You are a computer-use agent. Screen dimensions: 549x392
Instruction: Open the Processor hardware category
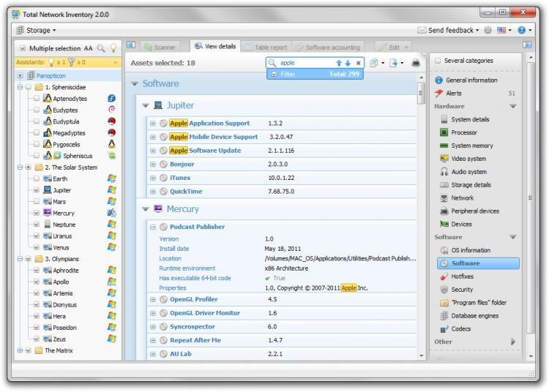464,132
